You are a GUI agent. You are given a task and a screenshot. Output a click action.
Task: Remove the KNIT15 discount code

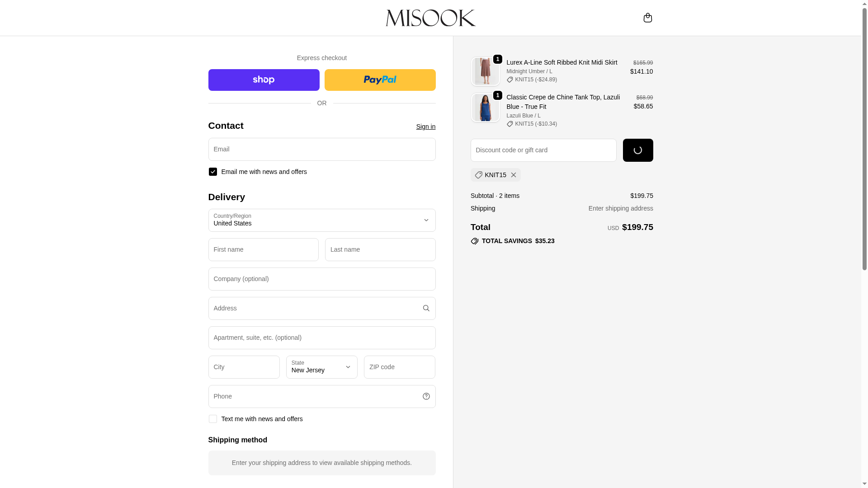pyautogui.click(x=513, y=175)
